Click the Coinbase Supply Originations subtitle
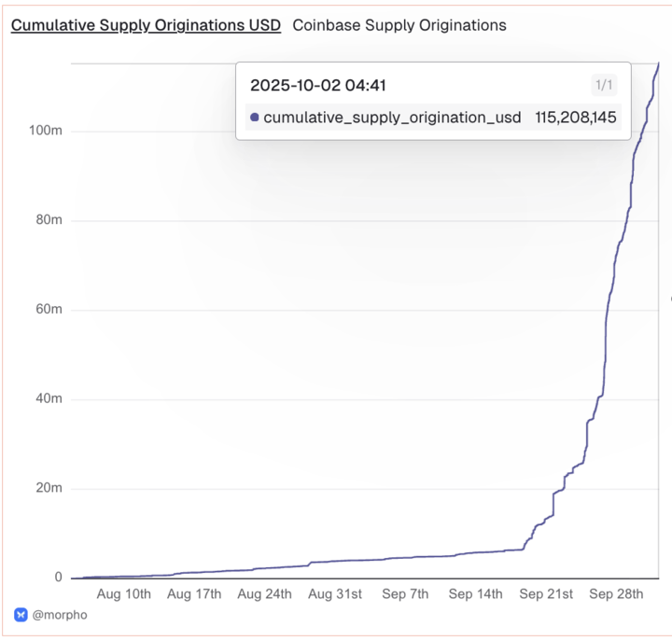Image resolution: width=672 pixels, height=641 pixels. 399,25
